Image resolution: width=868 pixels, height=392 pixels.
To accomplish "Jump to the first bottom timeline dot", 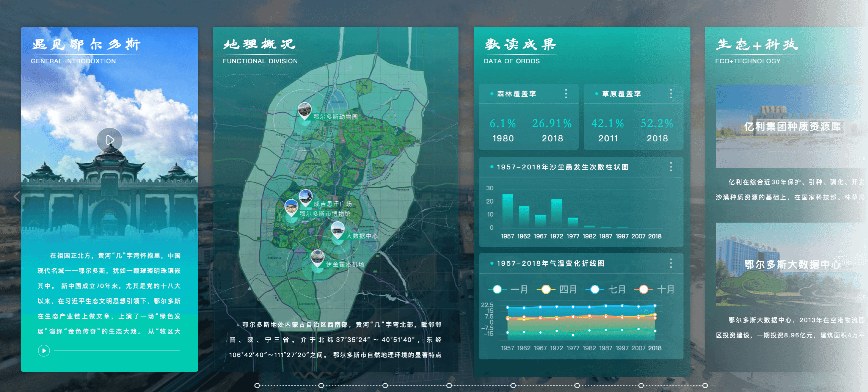I will pyautogui.click(x=257, y=385).
